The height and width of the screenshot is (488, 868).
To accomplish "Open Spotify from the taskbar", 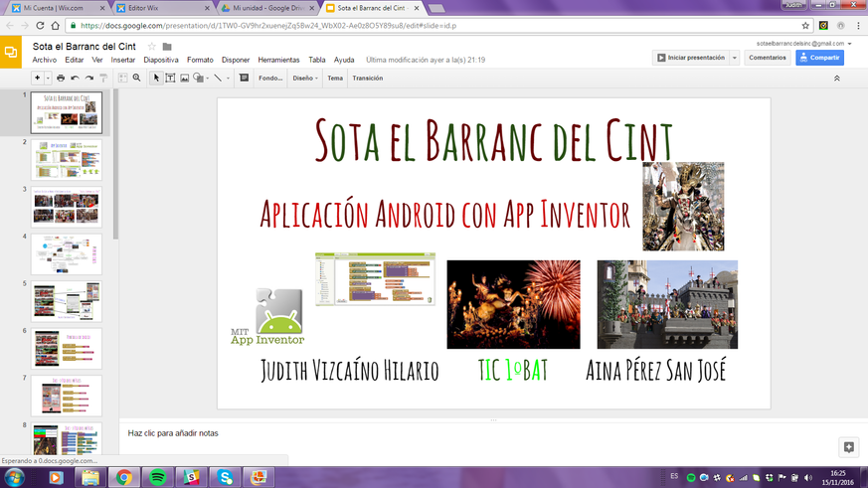I will point(158,477).
